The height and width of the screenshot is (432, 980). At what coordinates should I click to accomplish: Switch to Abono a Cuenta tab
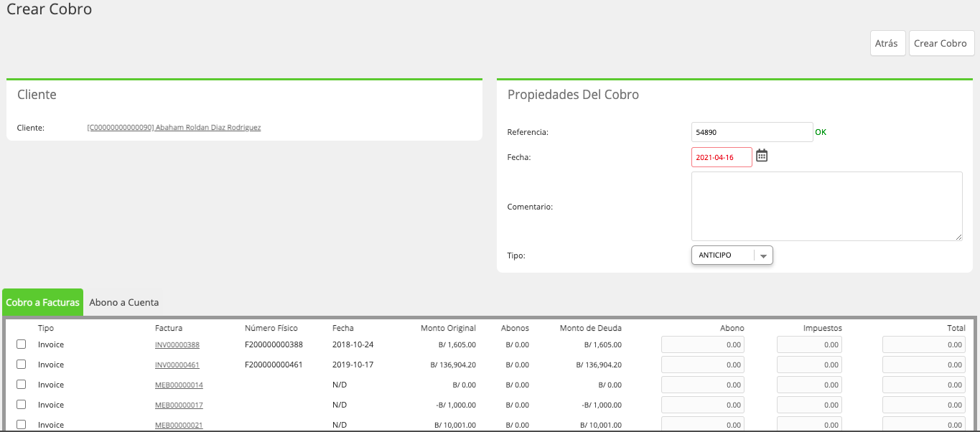tap(124, 302)
